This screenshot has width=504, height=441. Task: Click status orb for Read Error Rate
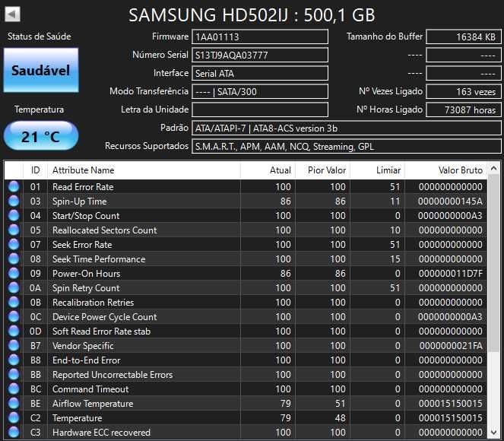click(x=14, y=187)
